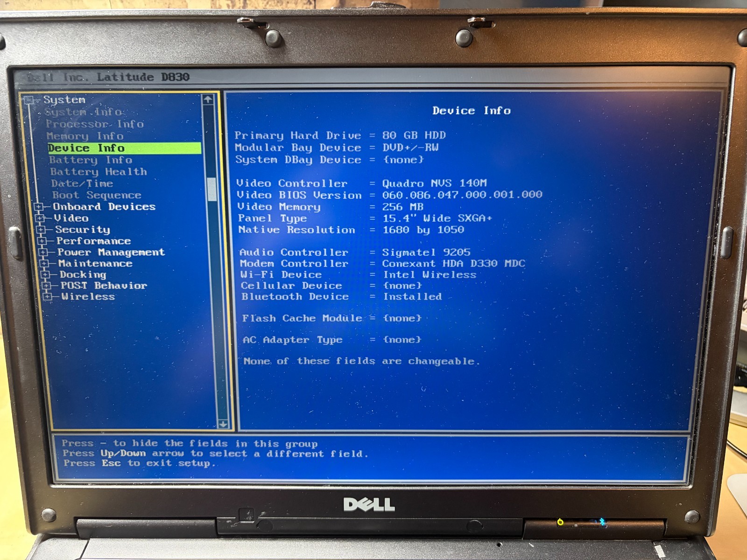Click 'Conexant HDA D330 MDC' value
747x560 pixels.
click(454, 264)
